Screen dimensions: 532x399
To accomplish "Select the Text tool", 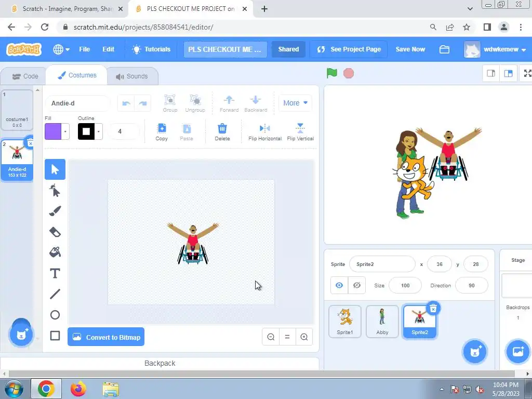I will point(55,273).
